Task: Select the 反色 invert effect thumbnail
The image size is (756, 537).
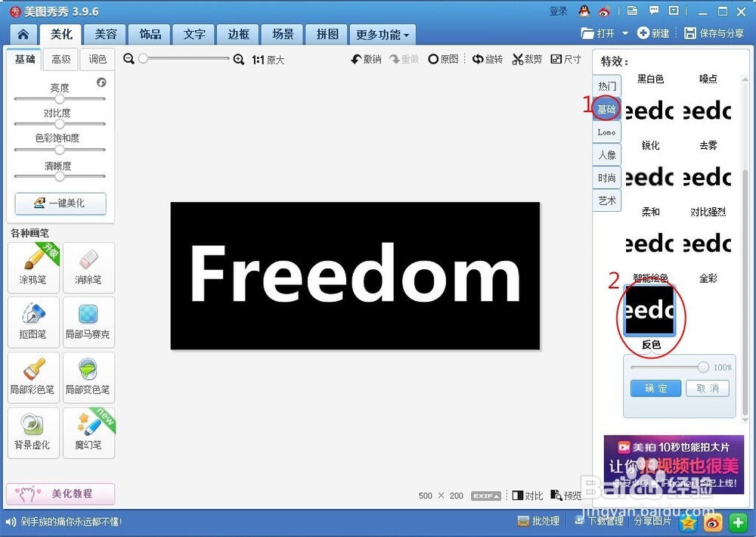Action: (x=650, y=310)
